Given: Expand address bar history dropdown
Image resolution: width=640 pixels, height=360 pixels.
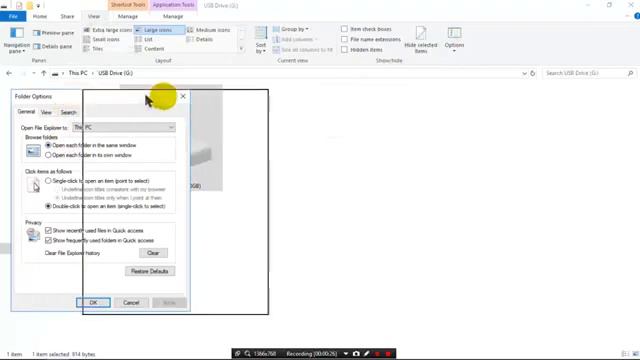Looking at the screenshot, I should [524, 73].
